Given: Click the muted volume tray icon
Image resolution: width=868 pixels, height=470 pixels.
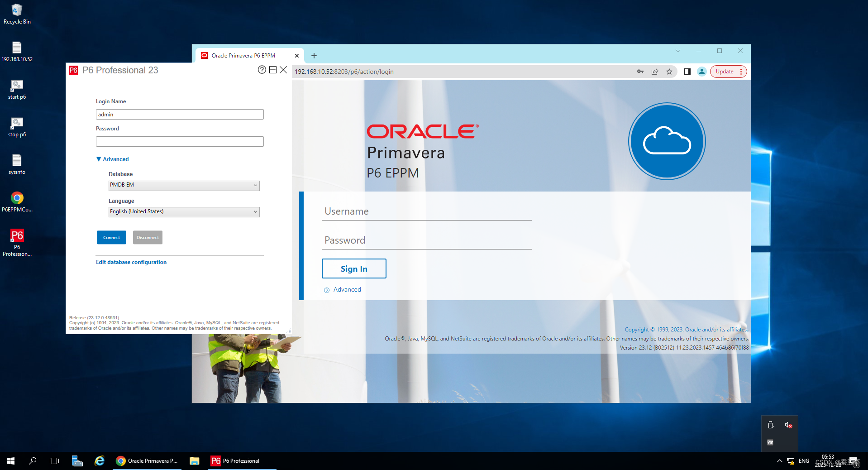Looking at the screenshot, I should 788,425.
